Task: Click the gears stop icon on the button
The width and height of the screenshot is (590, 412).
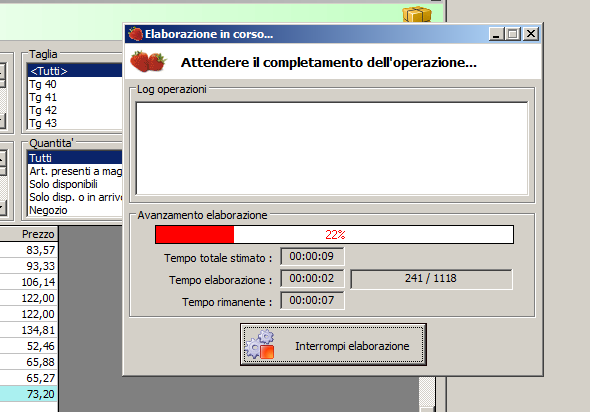Action: click(x=260, y=344)
